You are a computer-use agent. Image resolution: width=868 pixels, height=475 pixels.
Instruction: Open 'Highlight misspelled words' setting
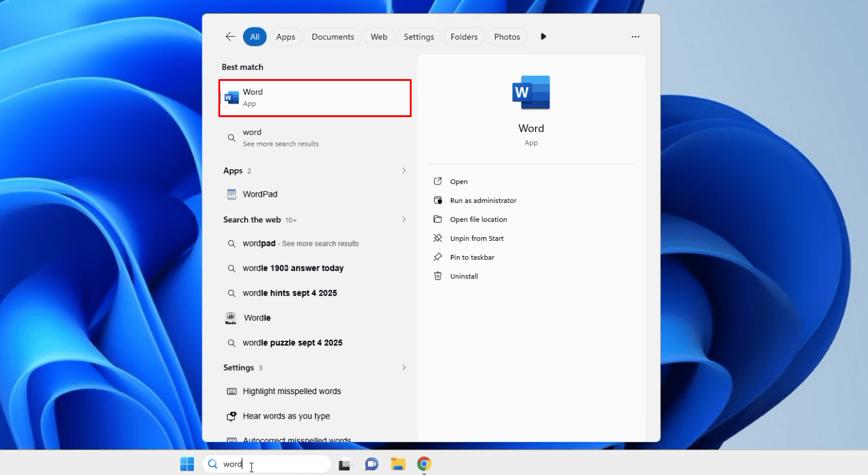coord(315,392)
